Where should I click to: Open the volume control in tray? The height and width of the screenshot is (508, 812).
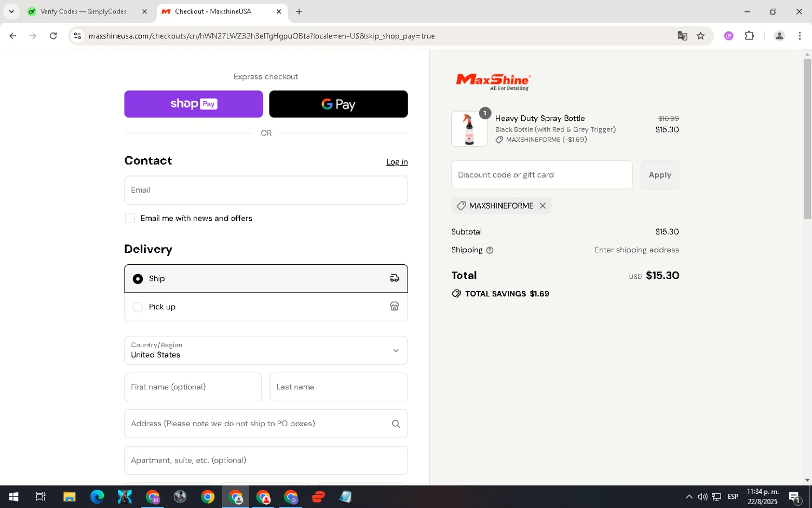pyautogui.click(x=703, y=497)
